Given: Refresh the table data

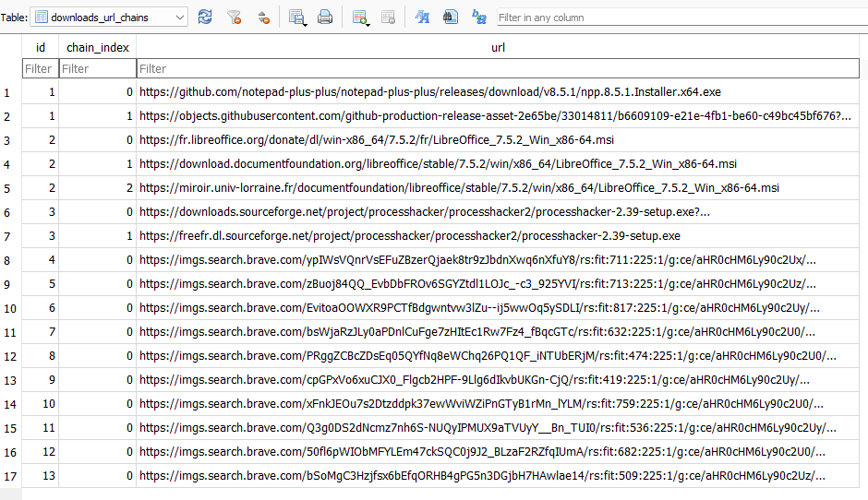Looking at the screenshot, I should coord(205,18).
